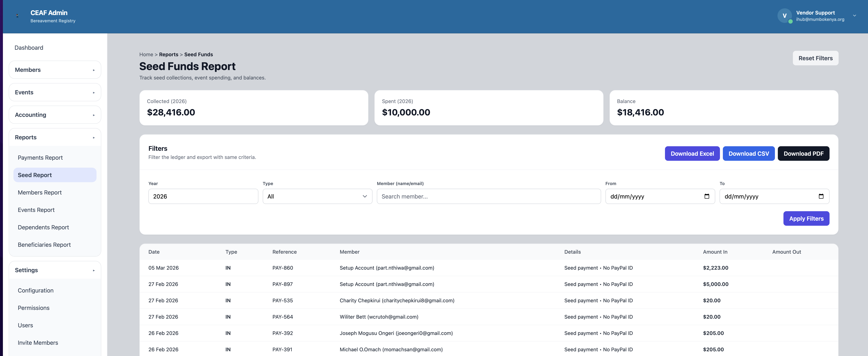Screen dimensions: 868x356
Task: Follow the Reports breadcrumb link
Action: (x=169, y=54)
